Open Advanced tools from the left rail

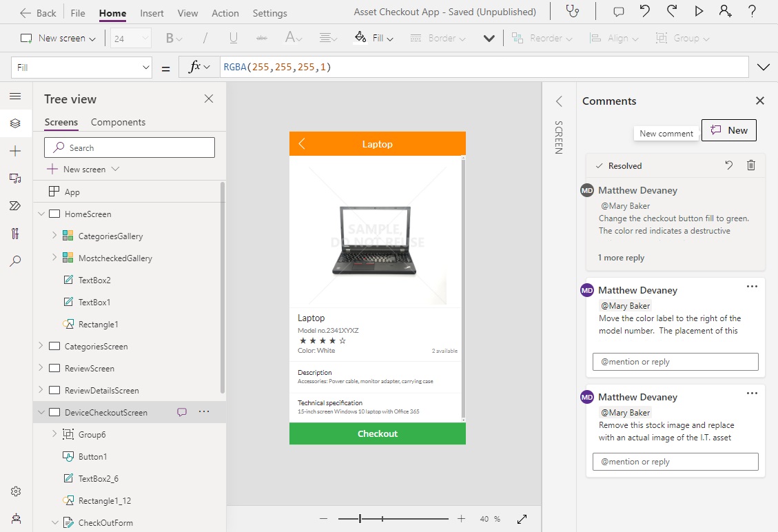(15, 234)
